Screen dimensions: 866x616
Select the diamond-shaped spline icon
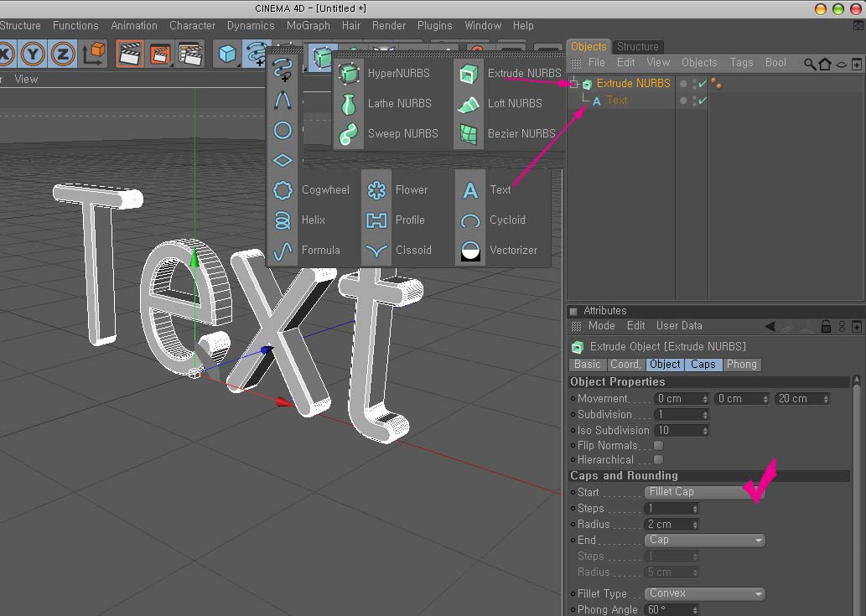(283, 161)
